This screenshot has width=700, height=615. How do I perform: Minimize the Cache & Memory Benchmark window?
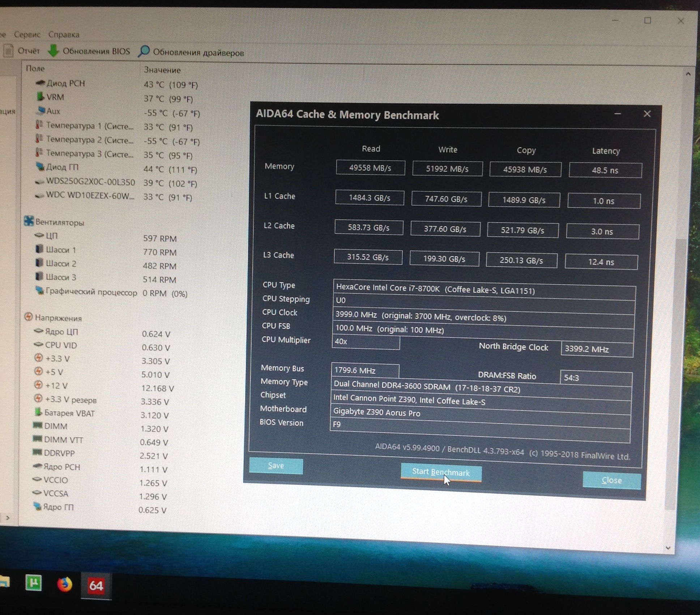[618, 114]
